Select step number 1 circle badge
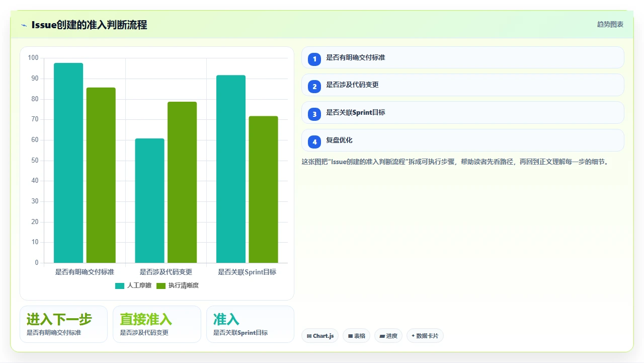The height and width of the screenshot is (363, 644). click(314, 59)
